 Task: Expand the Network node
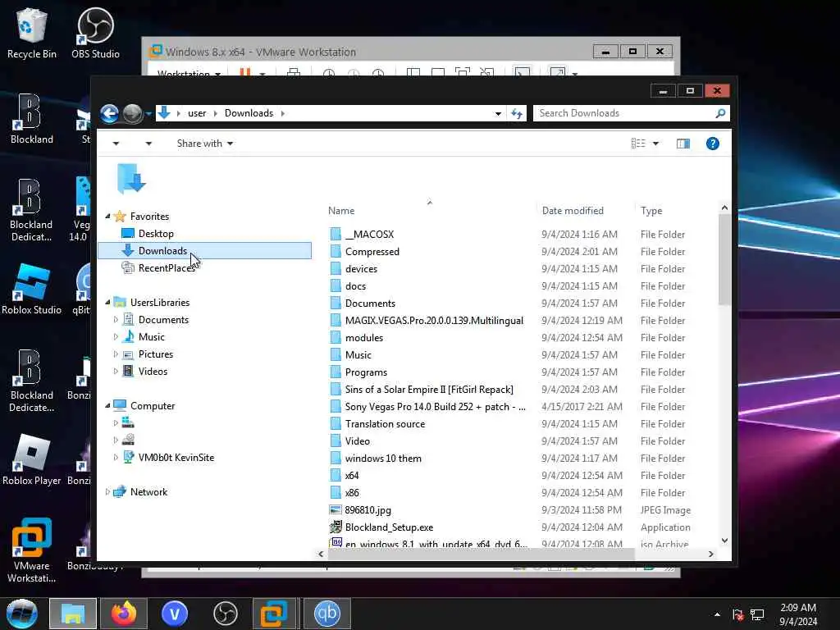[x=107, y=492]
